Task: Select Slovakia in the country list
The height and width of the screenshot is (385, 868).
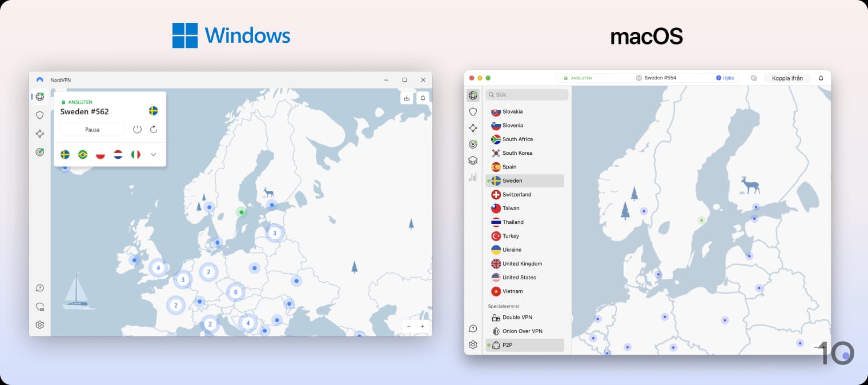Action: [x=525, y=111]
